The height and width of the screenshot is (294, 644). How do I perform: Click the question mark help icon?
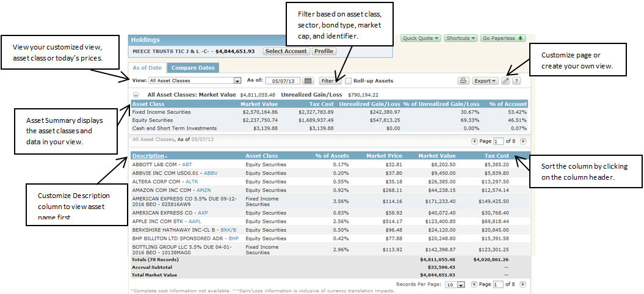pyautogui.click(x=516, y=81)
